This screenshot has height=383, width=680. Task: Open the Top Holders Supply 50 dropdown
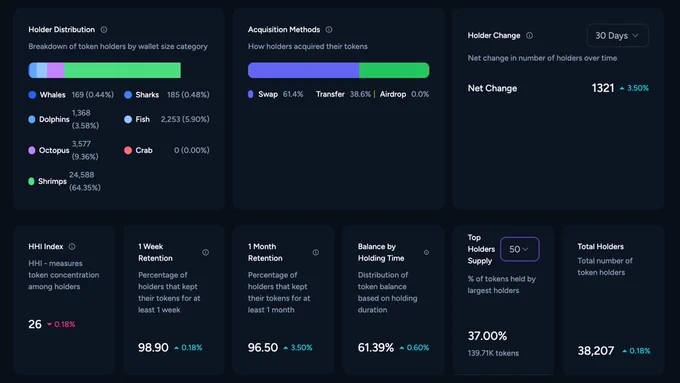[x=520, y=249]
